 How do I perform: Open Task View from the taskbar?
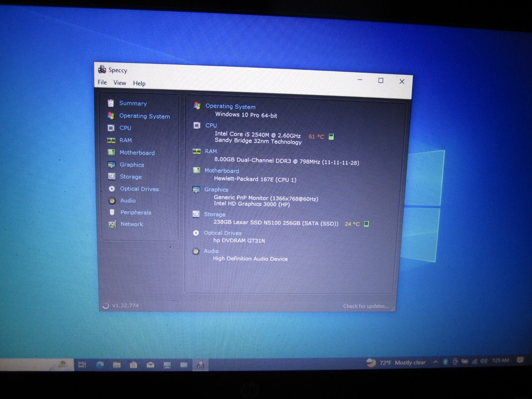pyautogui.click(x=82, y=365)
